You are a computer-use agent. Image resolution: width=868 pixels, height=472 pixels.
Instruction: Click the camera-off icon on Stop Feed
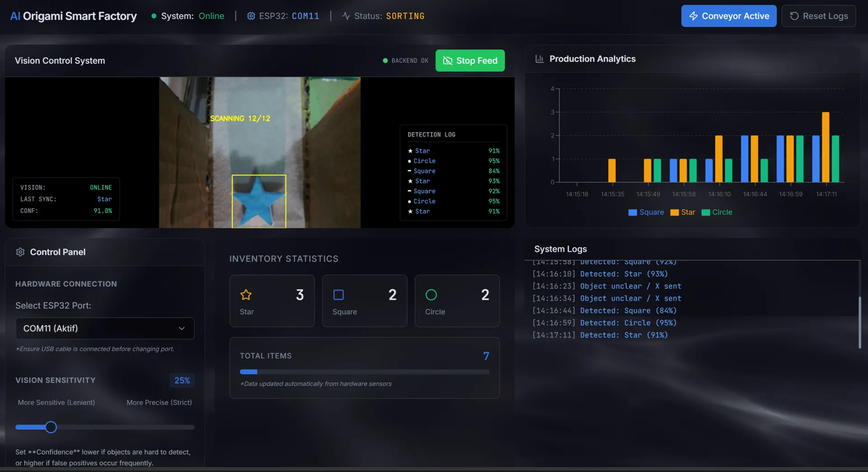point(448,61)
